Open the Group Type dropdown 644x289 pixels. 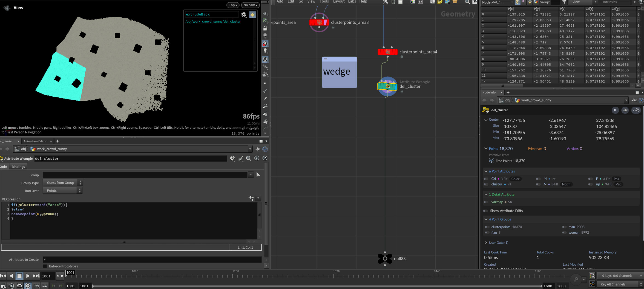coord(63,183)
